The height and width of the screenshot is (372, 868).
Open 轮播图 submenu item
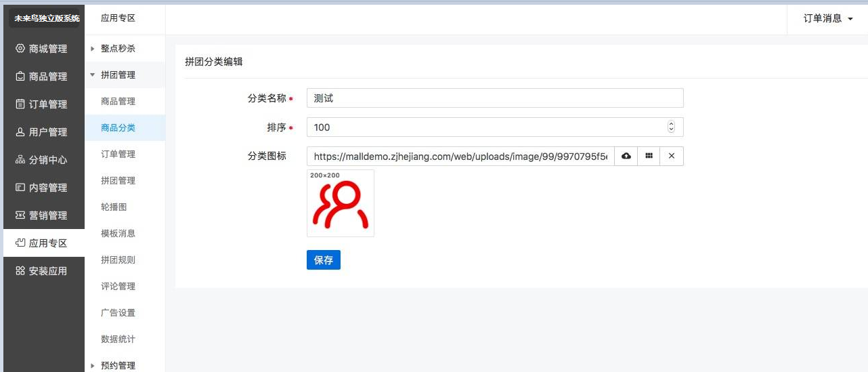pos(125,207)
